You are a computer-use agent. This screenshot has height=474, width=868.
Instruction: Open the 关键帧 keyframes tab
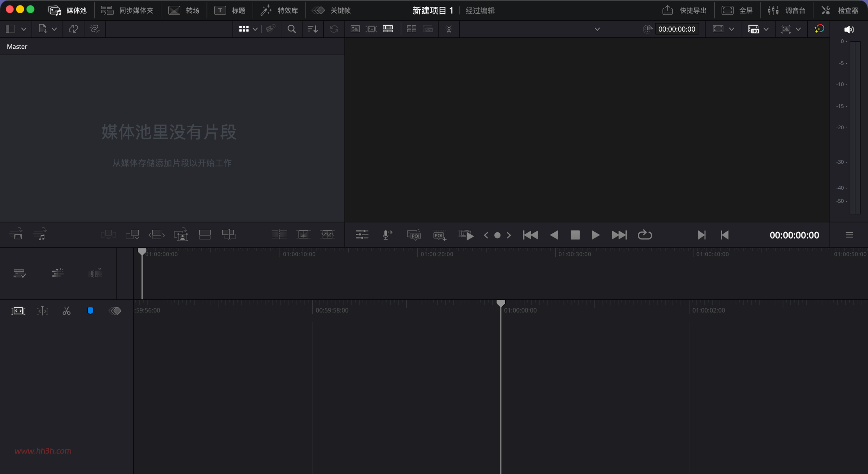pos(331,11)
